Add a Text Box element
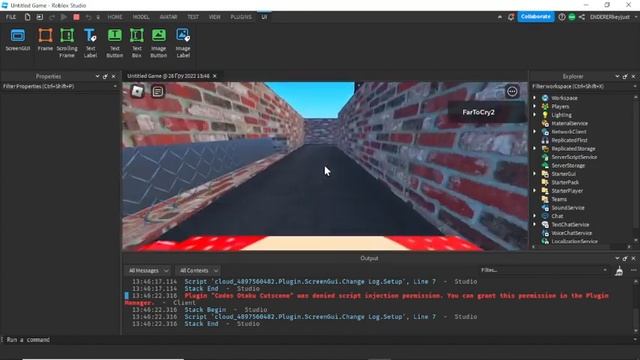Image resolution: width=640 pixels, height=360 pixels. point(137,43)
